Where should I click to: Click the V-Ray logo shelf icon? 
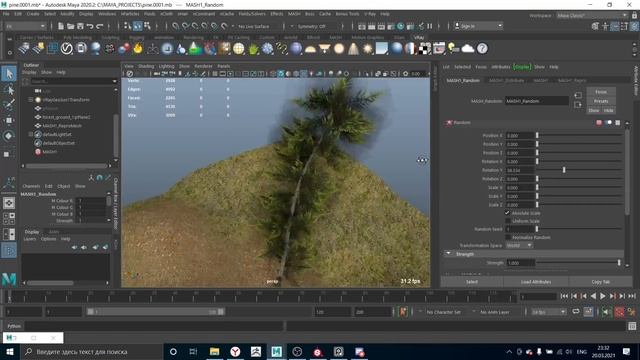pos(67,49)
